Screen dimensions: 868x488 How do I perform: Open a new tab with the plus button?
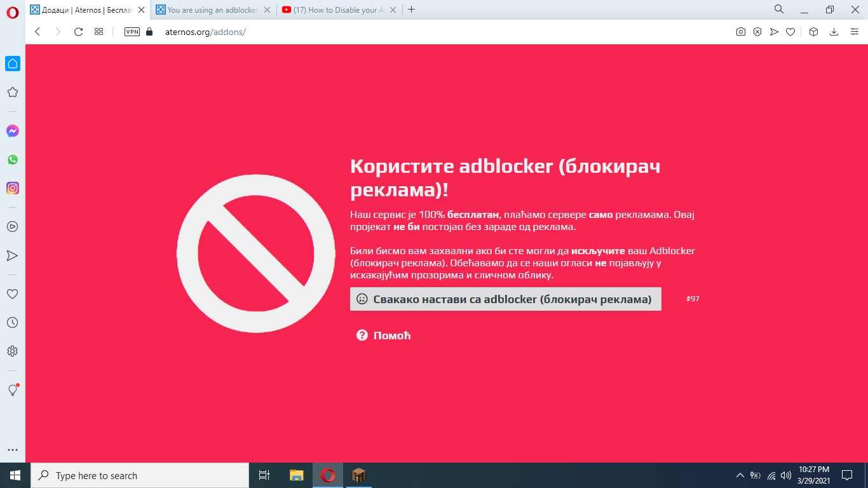pos(412,10)
